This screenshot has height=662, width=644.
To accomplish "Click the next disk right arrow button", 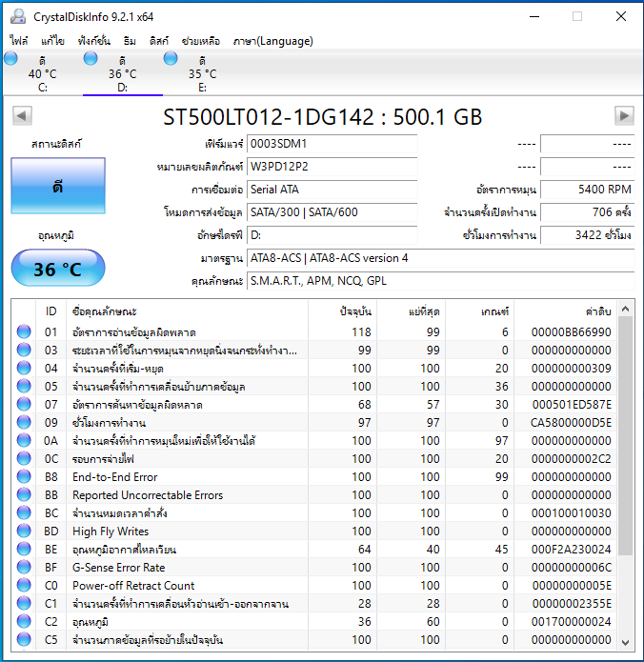I will pos(624,116).
